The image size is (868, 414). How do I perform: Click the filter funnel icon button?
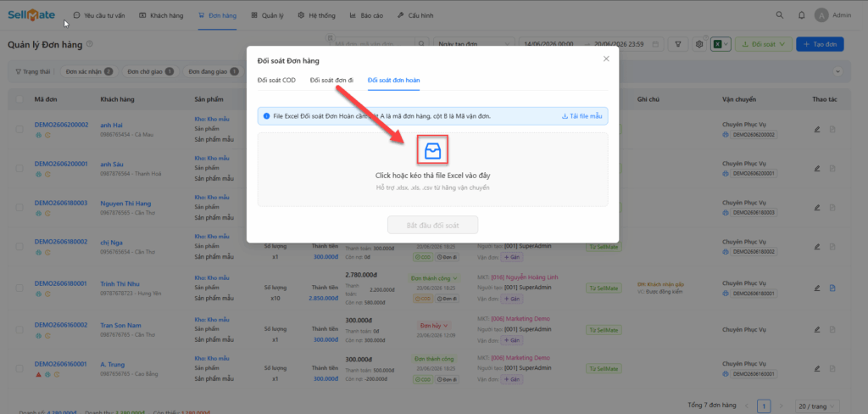click(677, 44)
